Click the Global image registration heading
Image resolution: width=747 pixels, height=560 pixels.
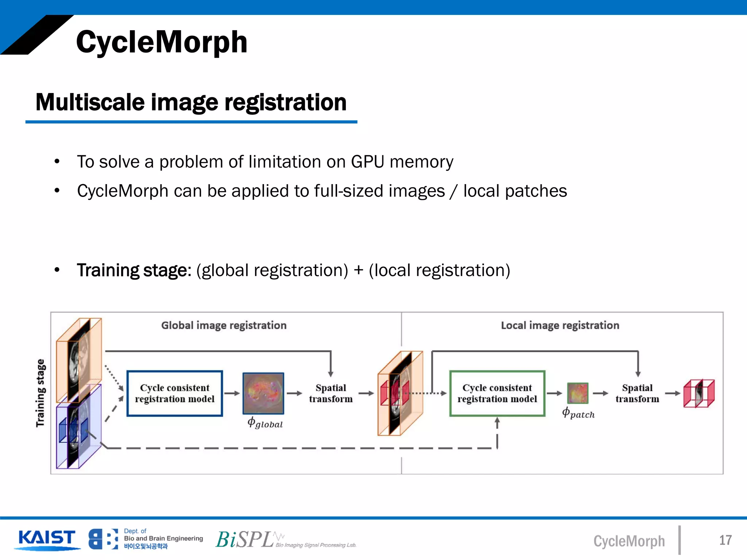(x=224, y=325)
